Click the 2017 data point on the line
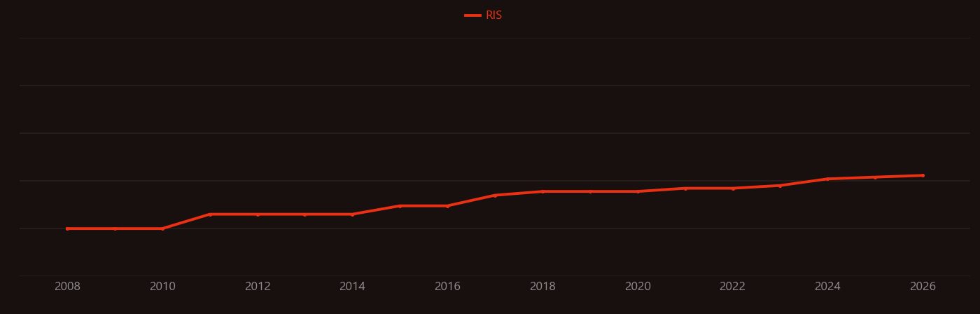Screen dimensions: 980x314 click(x=495, y=196)
